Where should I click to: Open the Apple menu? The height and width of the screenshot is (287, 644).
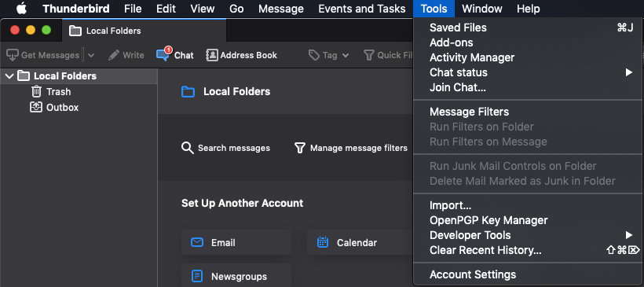(x=21, y=8)
